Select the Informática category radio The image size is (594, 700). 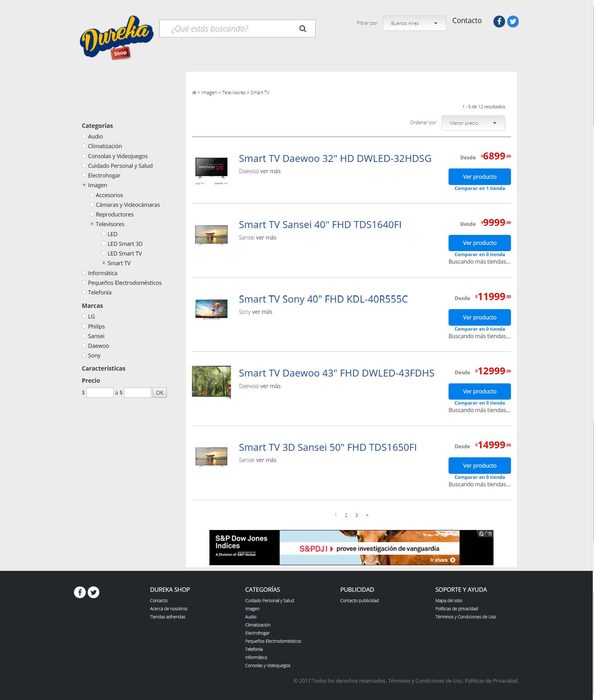coord(84,273)
